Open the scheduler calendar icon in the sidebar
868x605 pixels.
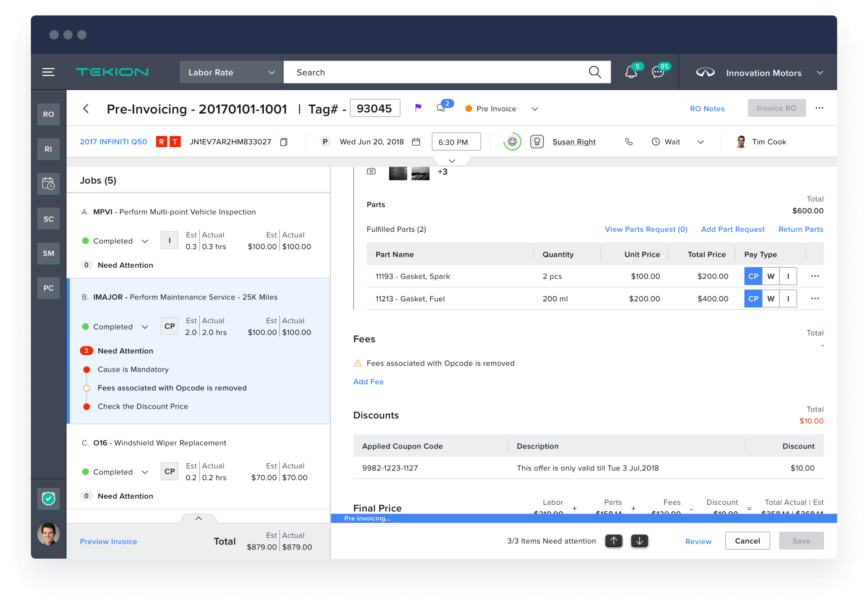click(x=48, y=184)
